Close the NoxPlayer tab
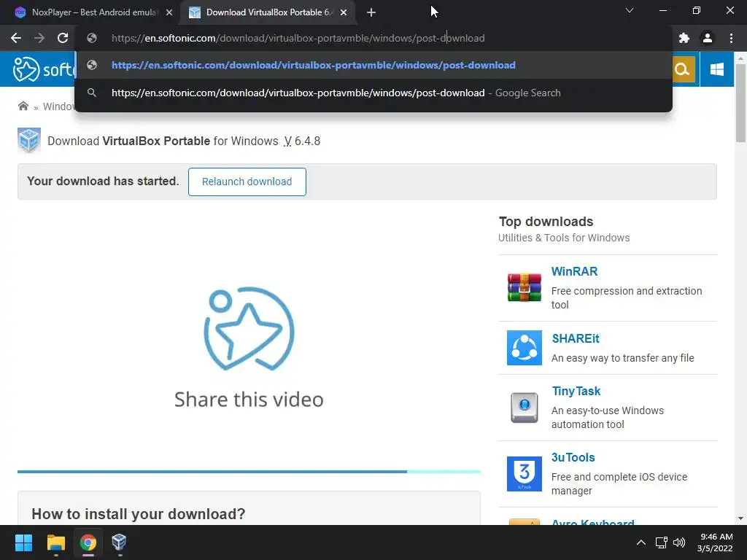The width and height of the screenshot is (747, 560). (x=169, y=12)
